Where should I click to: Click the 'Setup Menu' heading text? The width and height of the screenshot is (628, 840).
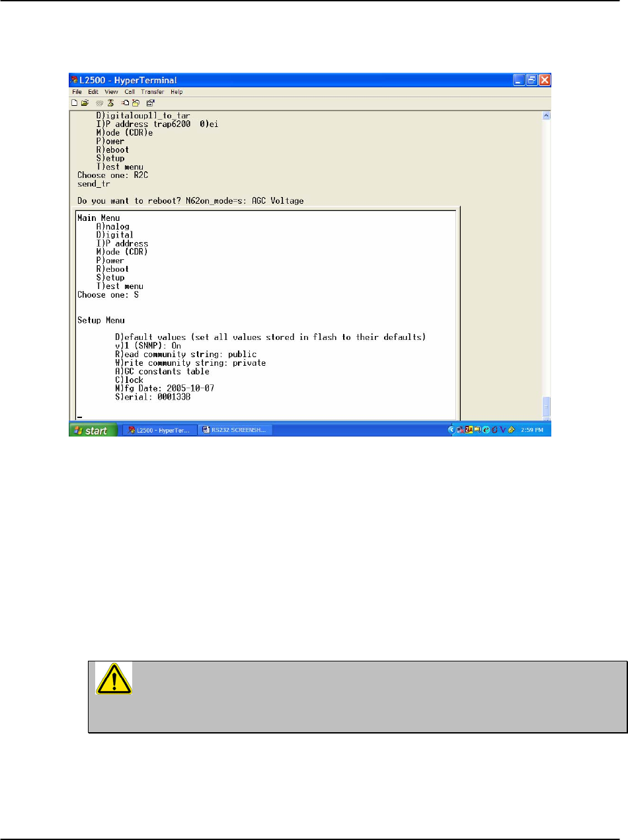point(100,320)
